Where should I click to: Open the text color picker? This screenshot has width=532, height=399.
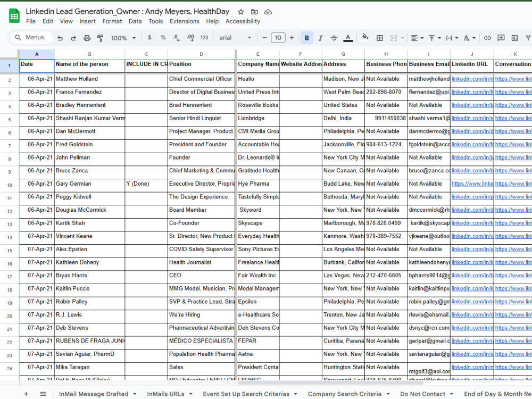point(348,38)
